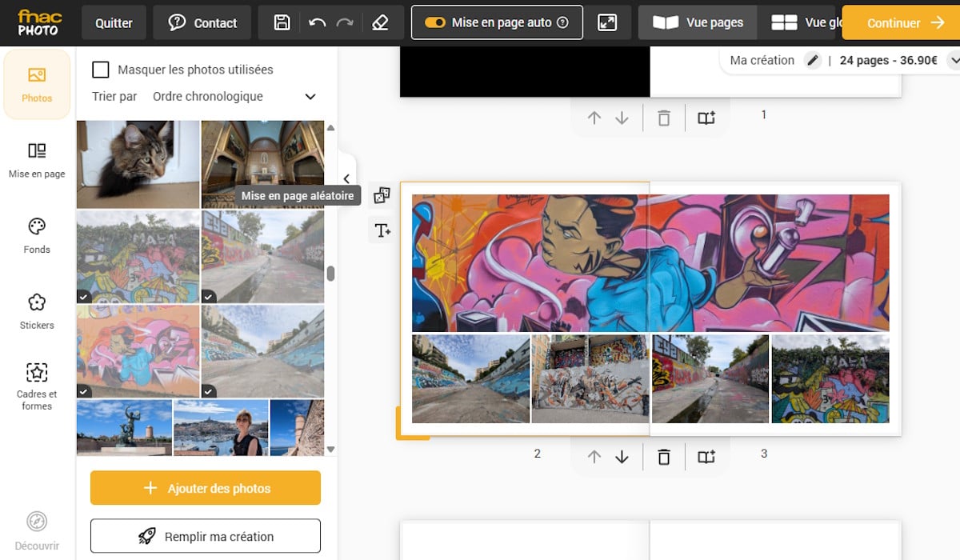The width and height of the screenshot is (960, 560).
Task: Click the photo list scrollbar handle
Action: pyautogui.click(x=330, y=274)
